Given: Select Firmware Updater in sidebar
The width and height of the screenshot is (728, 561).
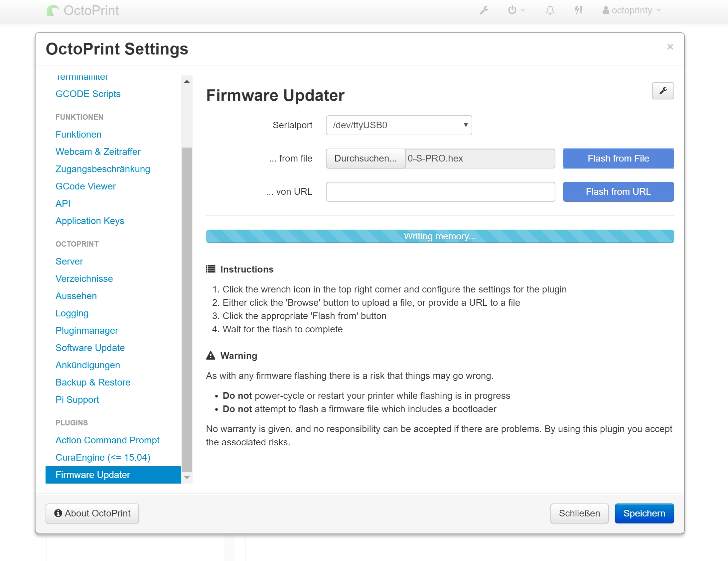Looking at the screenshot, I should tap(113, 475).
